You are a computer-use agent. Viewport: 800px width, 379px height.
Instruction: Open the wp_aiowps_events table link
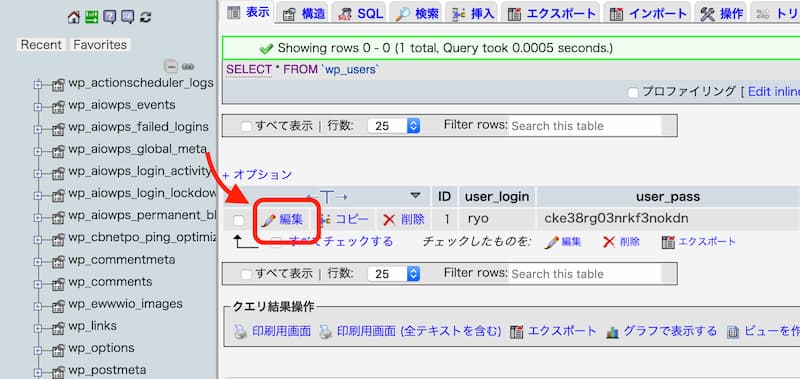[122, 105]
